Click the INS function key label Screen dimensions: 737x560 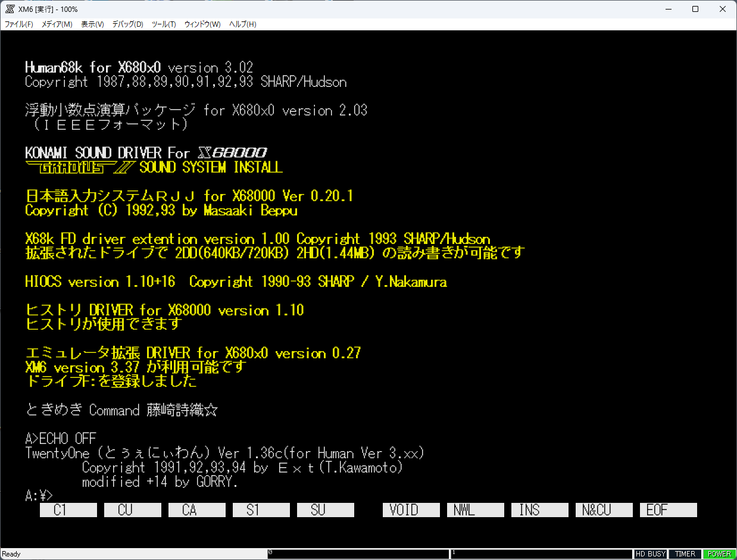coord(539,510)
